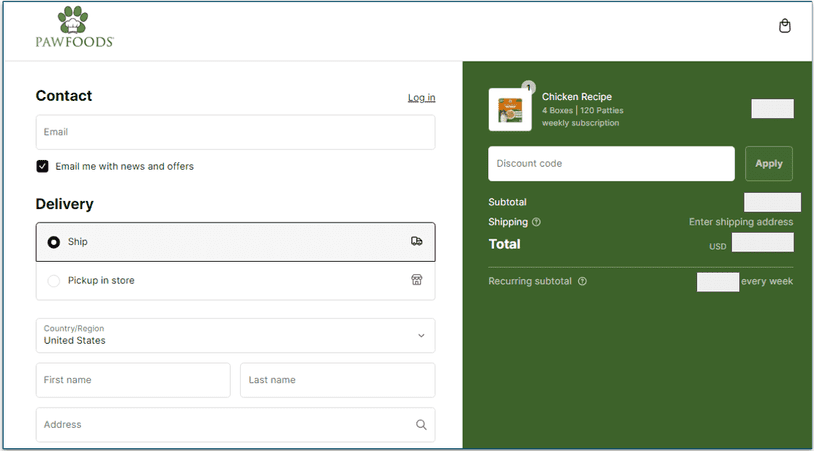The width and height of the screenshot is (814, 451).
Task: Click the 'weekly subscription' text
Action: [580, 123]
